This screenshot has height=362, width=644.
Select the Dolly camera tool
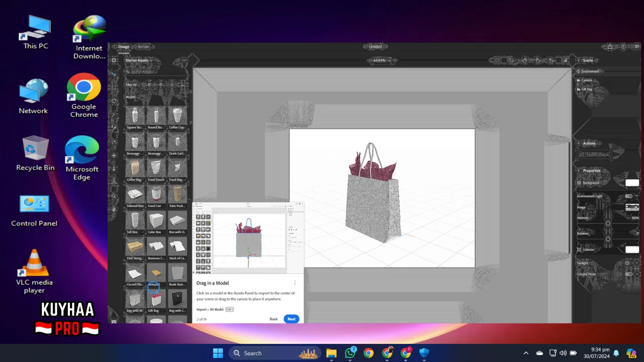coord(115,168)
